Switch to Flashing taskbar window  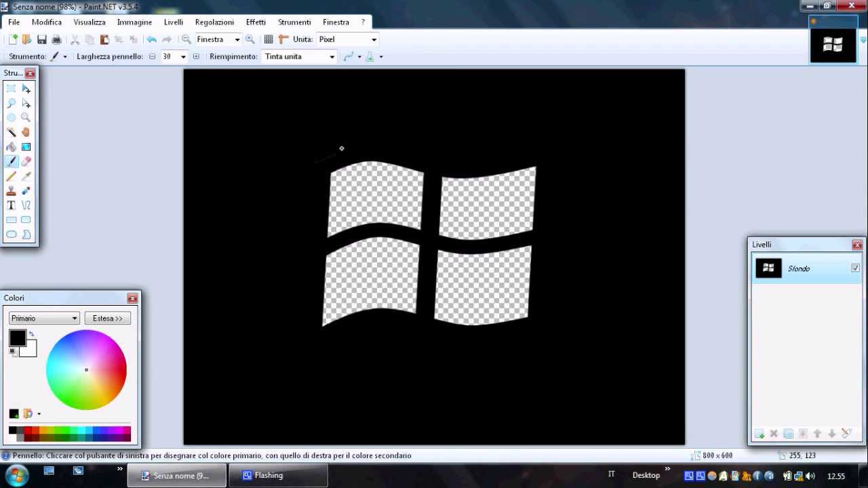pyautogui.click(x=278, y=475)
